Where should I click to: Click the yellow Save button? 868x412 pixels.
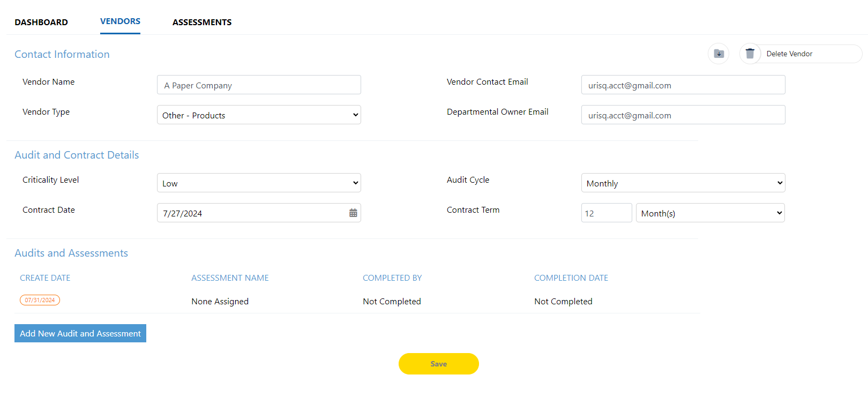tap(439, 364)
